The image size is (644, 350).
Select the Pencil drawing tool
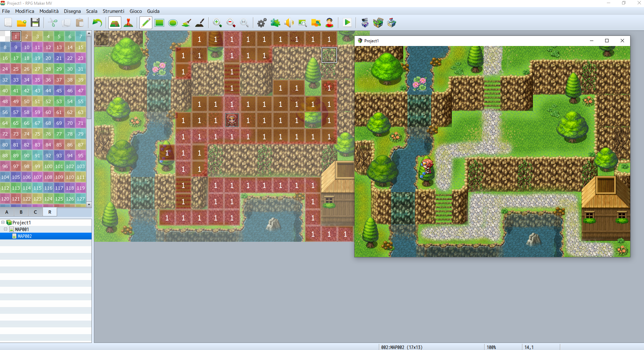[x=146, y=23]
